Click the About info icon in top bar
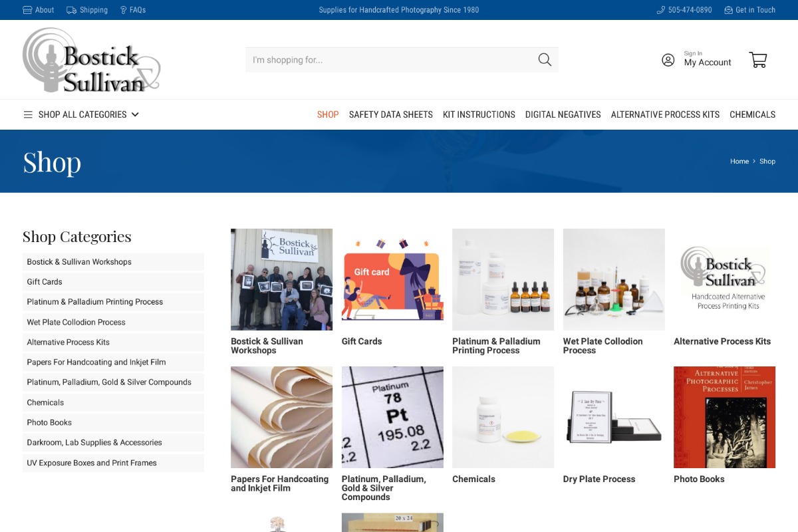798x532 pixels. pyautogui.click(x=27, y=10)
